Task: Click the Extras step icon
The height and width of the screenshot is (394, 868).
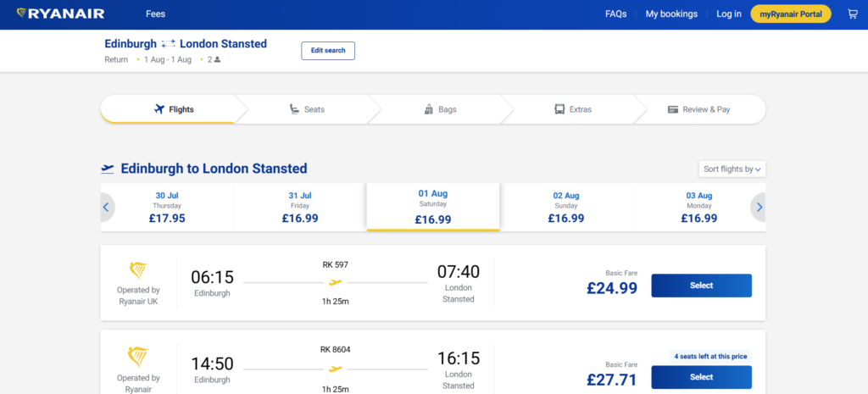Action: 559,109
